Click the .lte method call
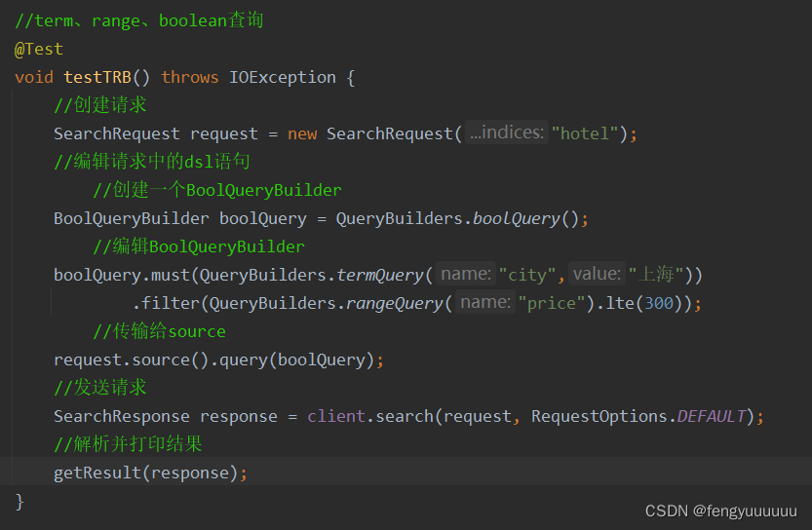The height and width of the screenshot is (530, 812). pyautogui.click(x=615, y=303)
